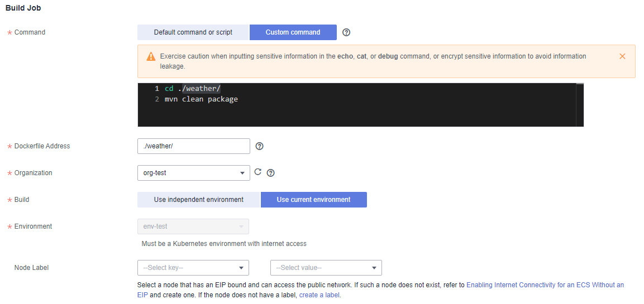Click the code editor vertical scrollbar
The height and width of the screenshot is (304, 644).
(580, 105)
